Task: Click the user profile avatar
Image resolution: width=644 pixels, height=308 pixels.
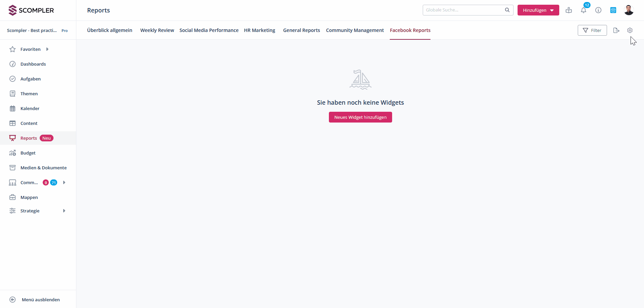Action: (629, 10)
